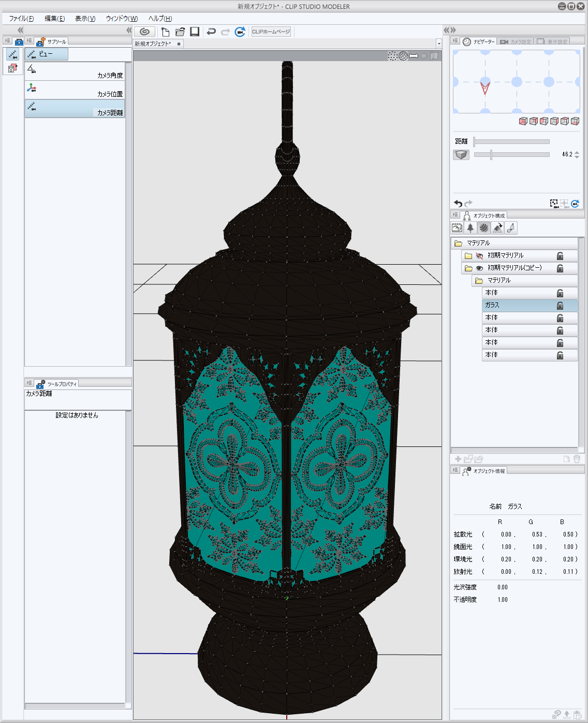Open the サブツール palette menu

click(30, 41)
